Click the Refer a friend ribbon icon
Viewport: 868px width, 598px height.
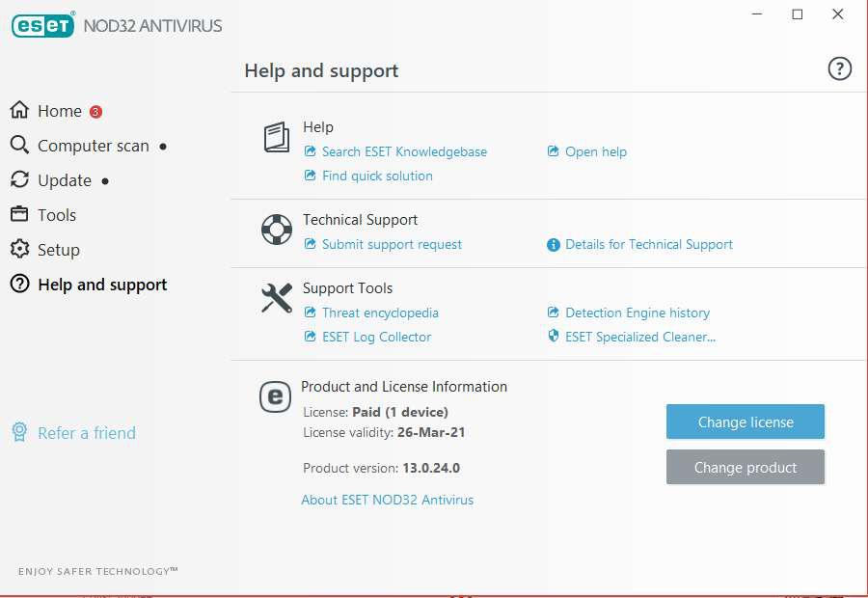pyautogui.click(x=19, y=432)
